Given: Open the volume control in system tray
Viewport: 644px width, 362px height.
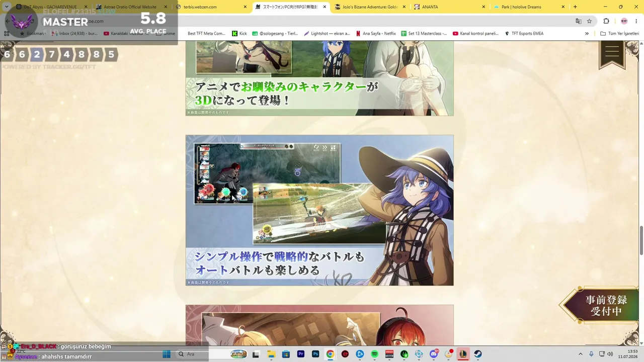Looking at the screenshot, I should (x=610, y=354).
